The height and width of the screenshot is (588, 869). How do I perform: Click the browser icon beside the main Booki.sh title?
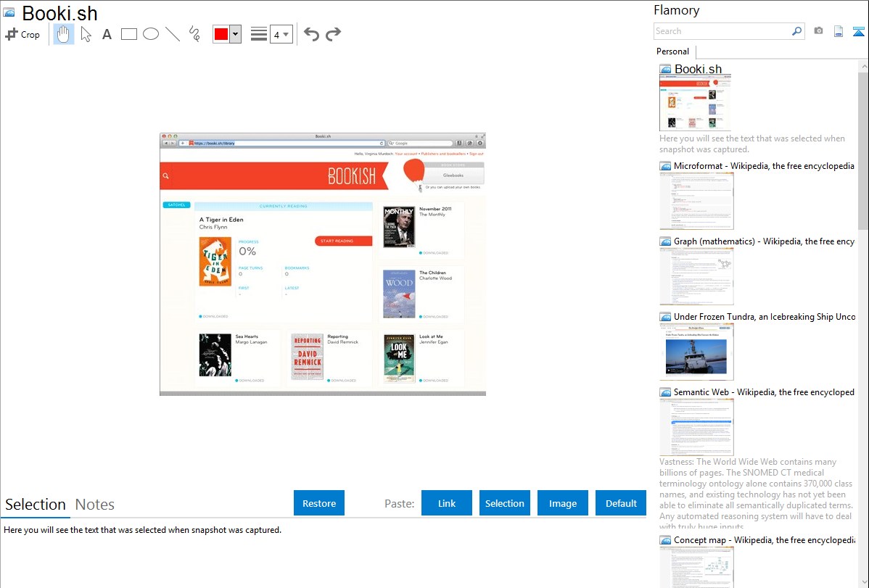9,13
